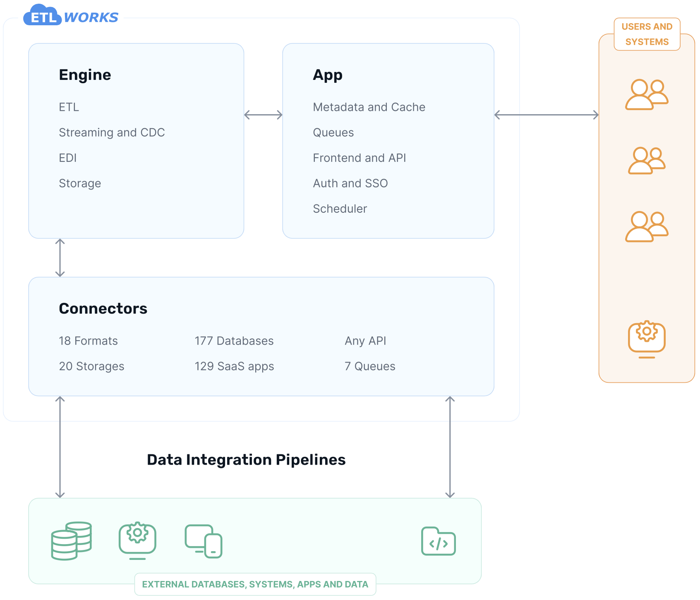The width and height of the screenshot is (700, 600).
Task: Select the topmost users icon in orange panel
Action: (647, 94)
